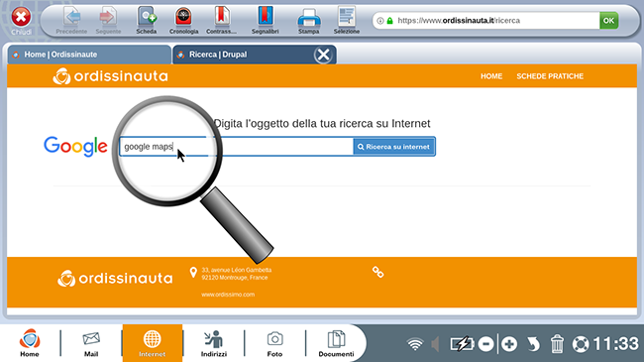Click the lifebuoy help icon
This screenshot has width=644, height=362.
[x=581, y=344]
